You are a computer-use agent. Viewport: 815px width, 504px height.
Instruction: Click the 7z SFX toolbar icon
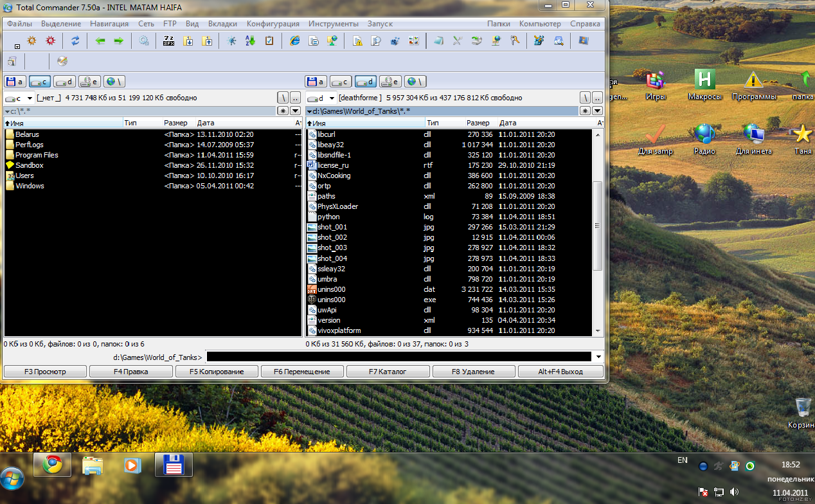point(169,40)
